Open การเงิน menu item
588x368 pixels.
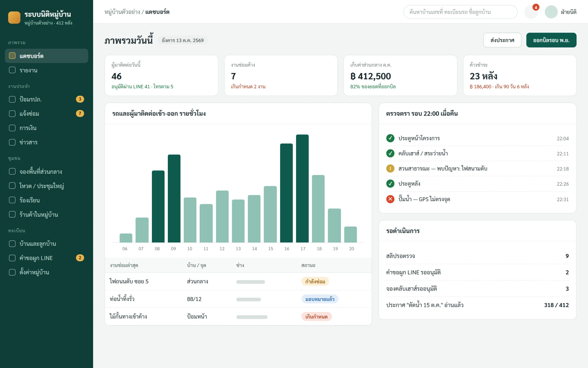click(47, 128)
